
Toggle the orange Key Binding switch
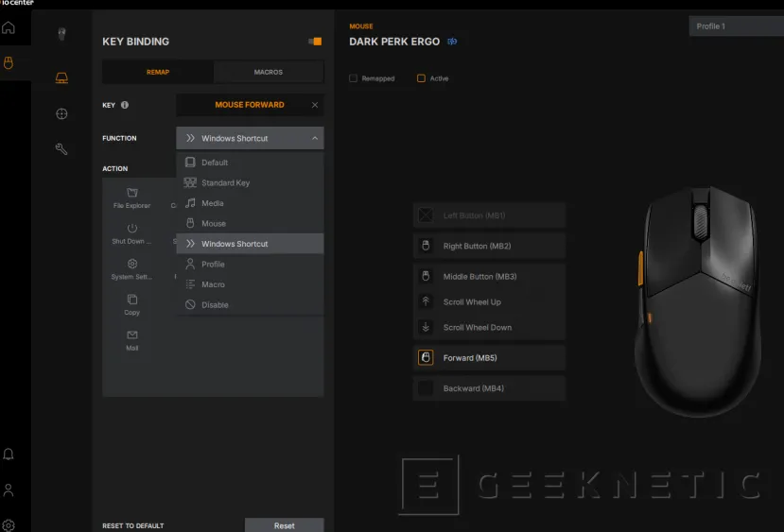tap(315, 42)
